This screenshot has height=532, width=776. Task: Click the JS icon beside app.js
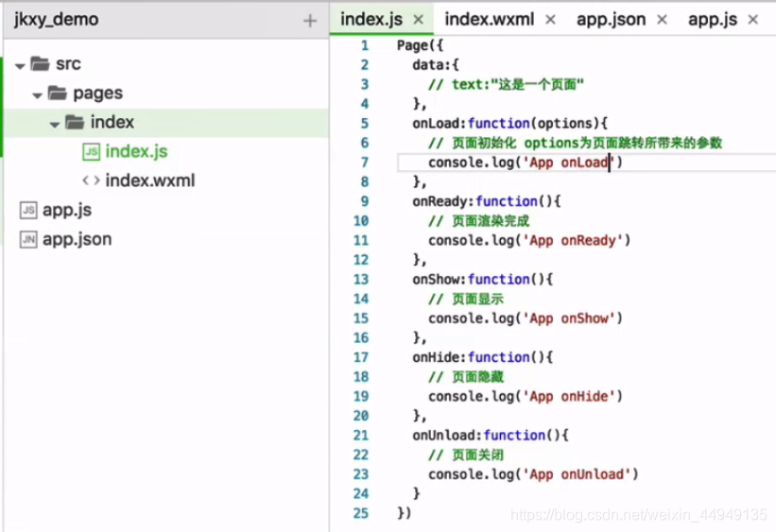coord(28,210)
